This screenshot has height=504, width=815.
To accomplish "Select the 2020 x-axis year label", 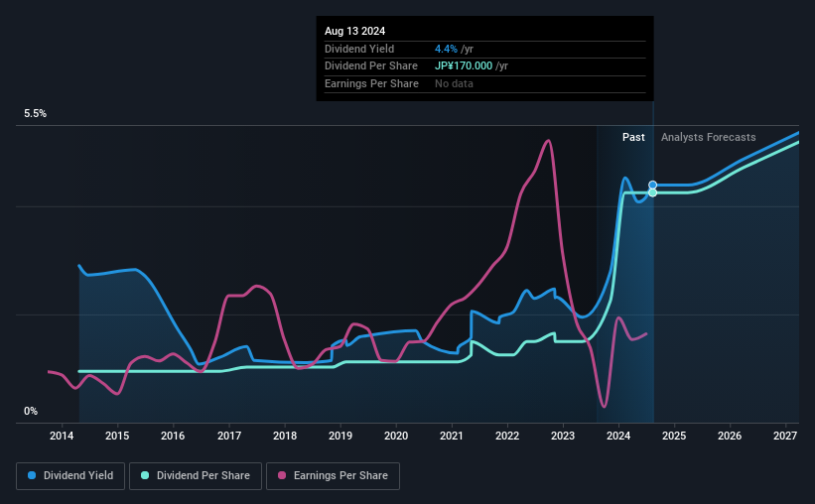I will pyautogui.click(x=396, y=436).
